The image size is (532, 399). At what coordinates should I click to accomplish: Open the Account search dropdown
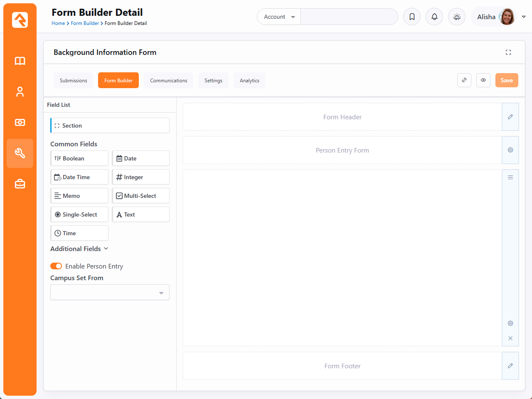pos(279,17)
